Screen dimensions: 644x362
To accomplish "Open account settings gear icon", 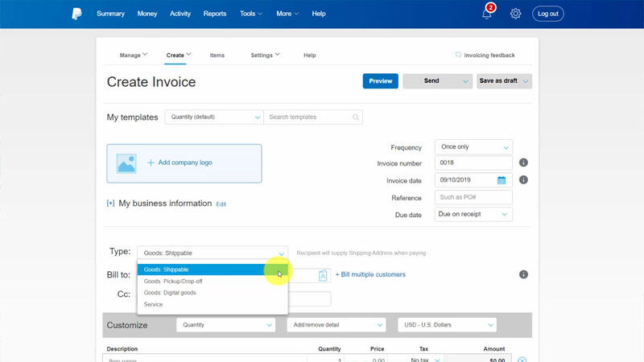I will (515, 14).
